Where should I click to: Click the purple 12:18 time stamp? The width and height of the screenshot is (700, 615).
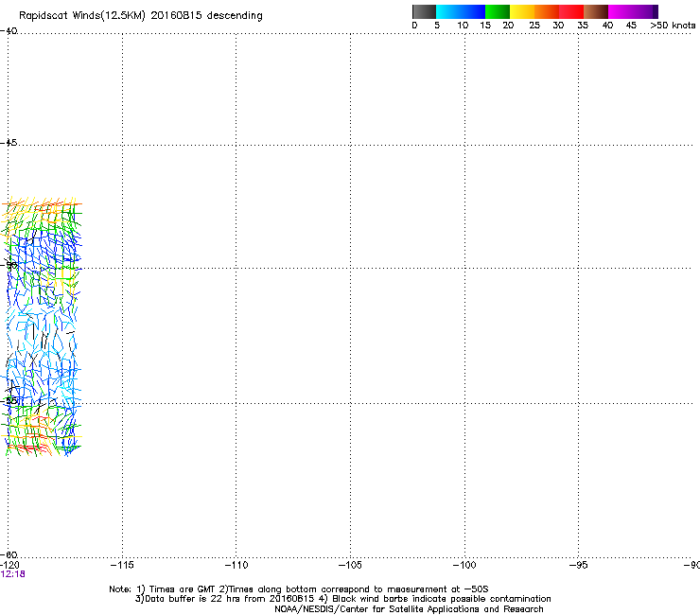coord(13,574)
